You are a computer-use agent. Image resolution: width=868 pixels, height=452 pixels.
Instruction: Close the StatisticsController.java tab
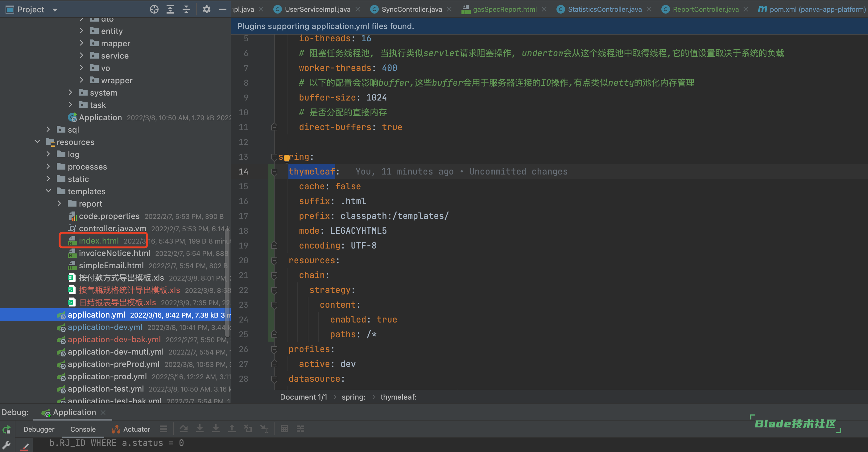click(x=649, y=10)
